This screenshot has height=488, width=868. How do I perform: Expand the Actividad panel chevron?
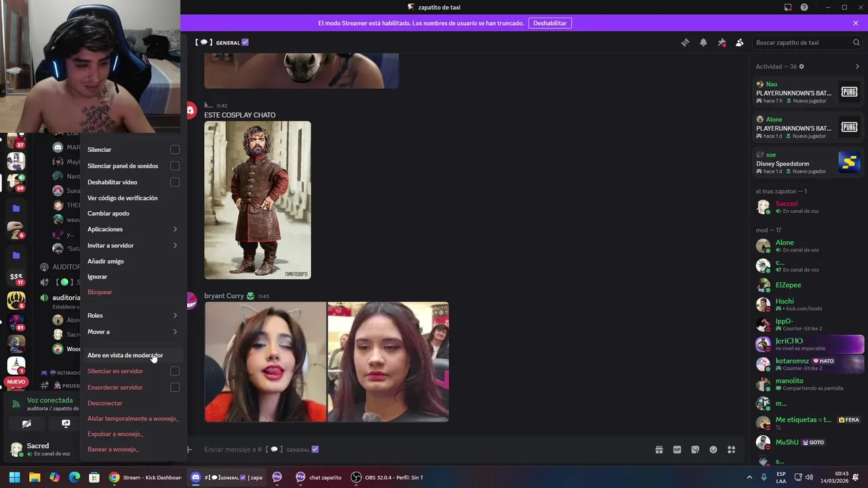(857, 66)
